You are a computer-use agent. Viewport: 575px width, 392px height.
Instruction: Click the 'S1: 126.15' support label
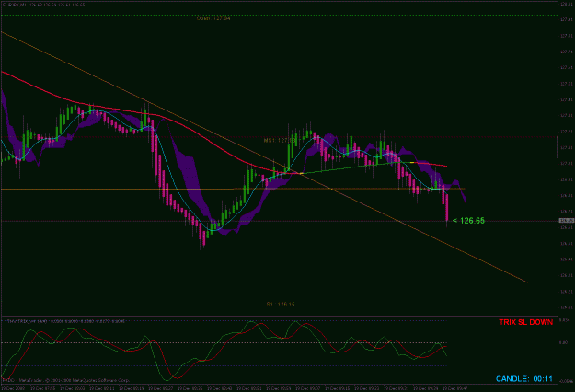281,305
